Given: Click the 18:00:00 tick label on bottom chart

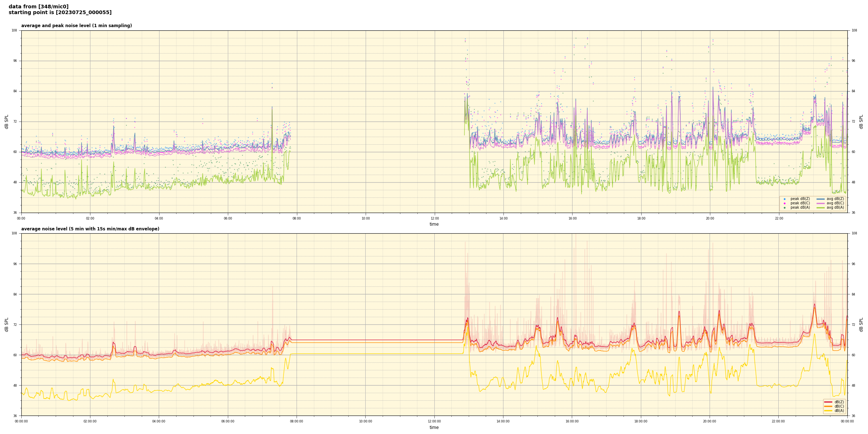Looking at the screenshot, I should click(641, 421).
